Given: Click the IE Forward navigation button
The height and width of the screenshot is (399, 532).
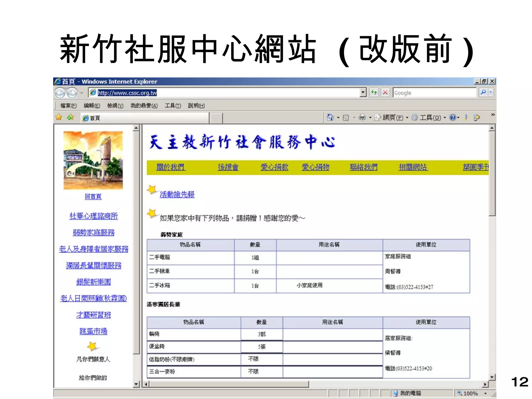Looking at the screenshot, I should (72, 93).
